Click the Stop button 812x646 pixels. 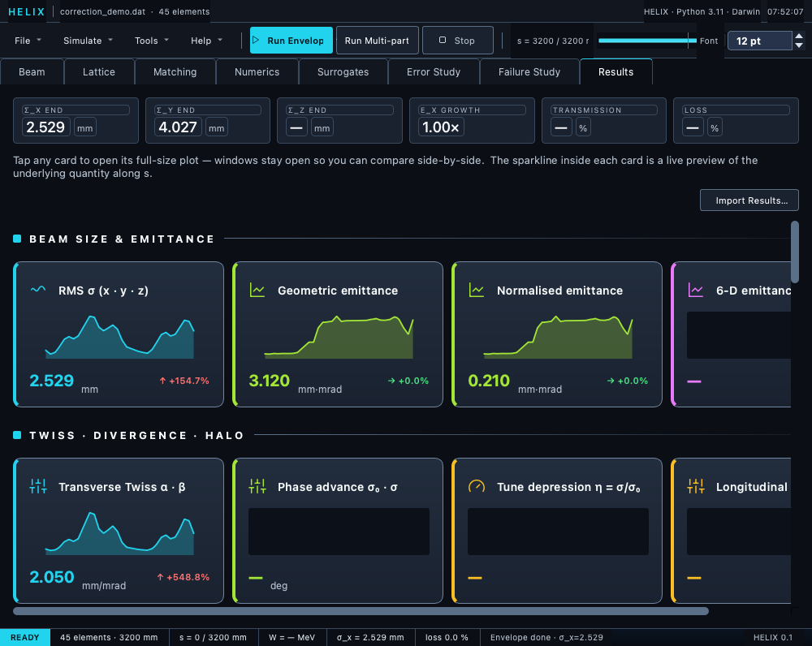pos(457,41)
